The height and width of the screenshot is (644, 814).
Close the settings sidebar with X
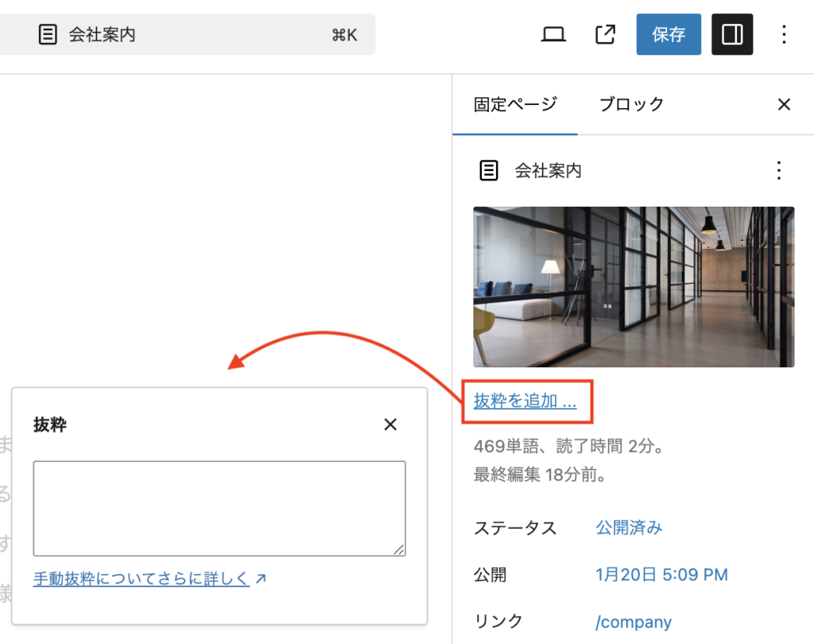[x=784, y=104]
